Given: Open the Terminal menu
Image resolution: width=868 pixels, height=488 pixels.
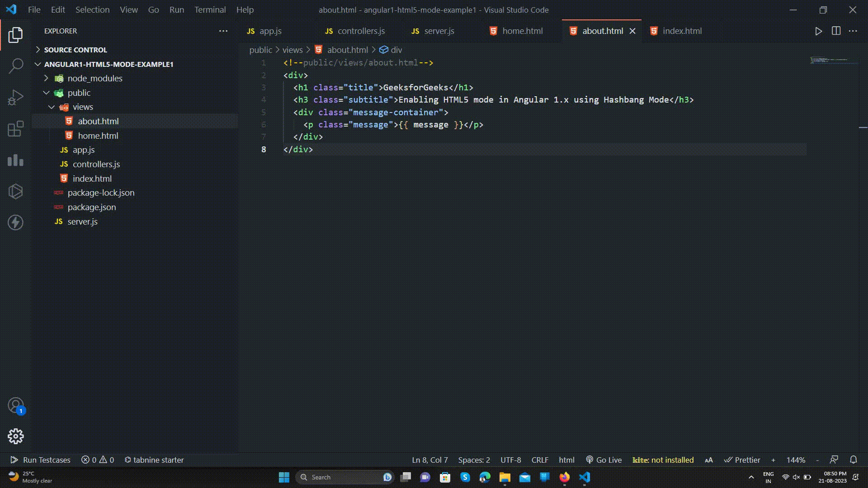Looking at the screenshot, I should coord(210,9).
